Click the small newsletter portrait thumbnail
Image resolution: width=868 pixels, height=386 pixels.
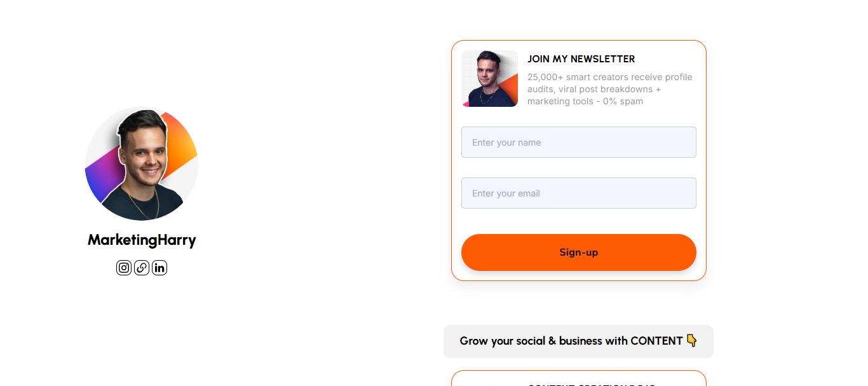tap(489, 78)
